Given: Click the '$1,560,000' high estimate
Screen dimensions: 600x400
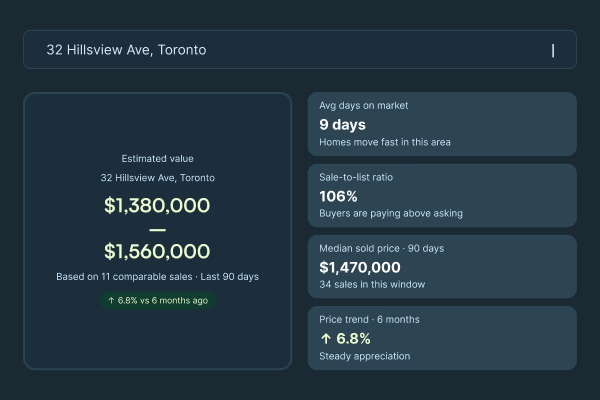Looking at the screenshot, I should coord(157,251).
